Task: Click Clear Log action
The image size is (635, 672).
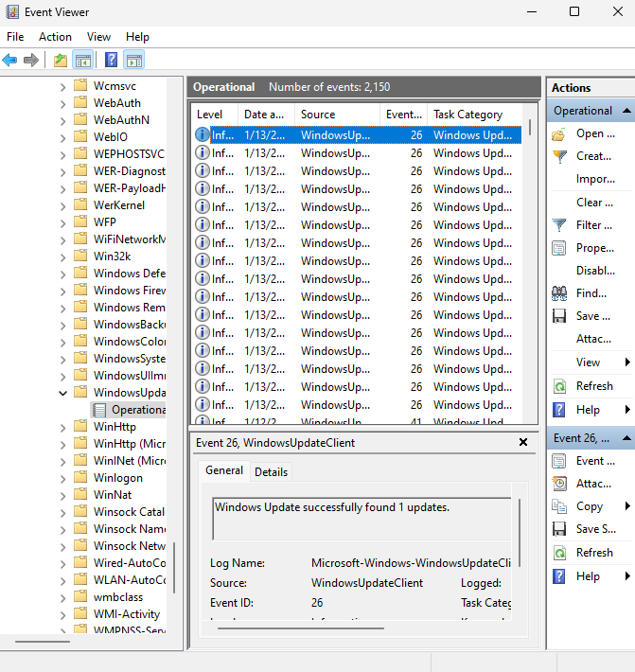Action: tap(594, 203)
